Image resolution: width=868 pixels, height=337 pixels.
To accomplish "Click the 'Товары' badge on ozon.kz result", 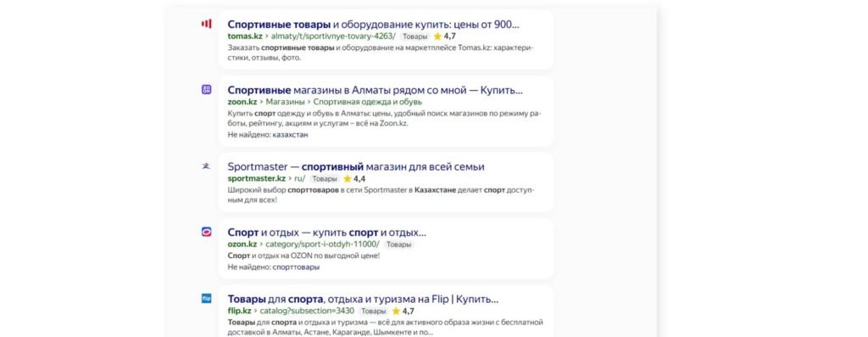I will coord(398,245).
